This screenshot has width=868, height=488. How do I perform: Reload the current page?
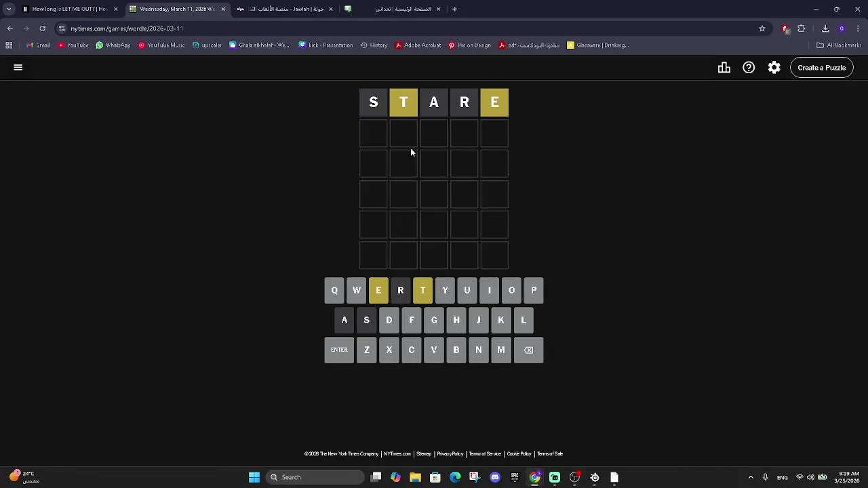[42, 28]
